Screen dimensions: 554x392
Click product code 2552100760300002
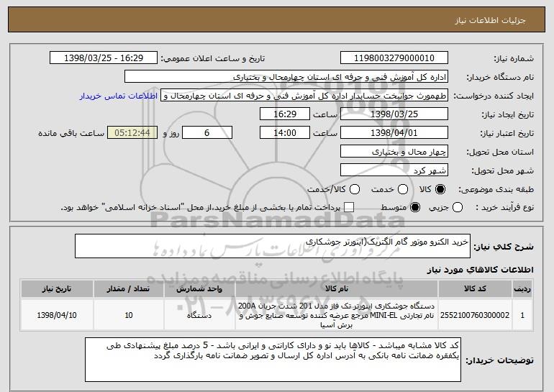[475, 315]
